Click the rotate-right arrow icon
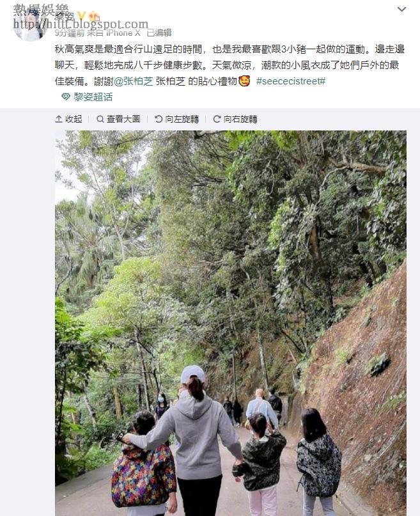The width and height of the screenshot is (420, 516). click(x=217, y=119)
